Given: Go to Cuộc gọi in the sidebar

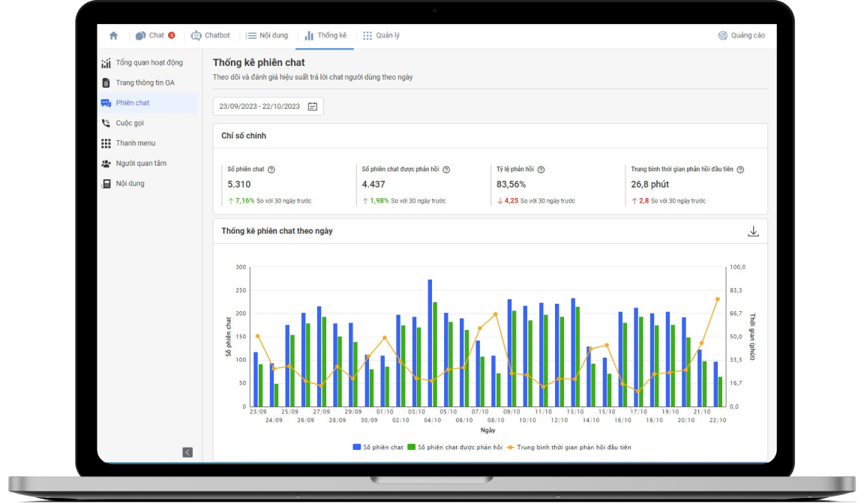Looking at the screenshot, I should 130,123.
